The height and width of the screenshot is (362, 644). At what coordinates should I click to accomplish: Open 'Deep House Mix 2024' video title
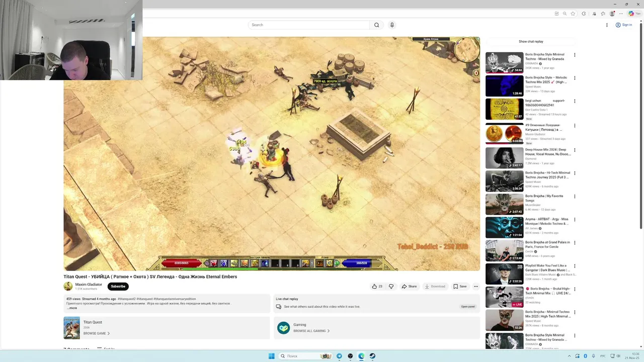548,152
